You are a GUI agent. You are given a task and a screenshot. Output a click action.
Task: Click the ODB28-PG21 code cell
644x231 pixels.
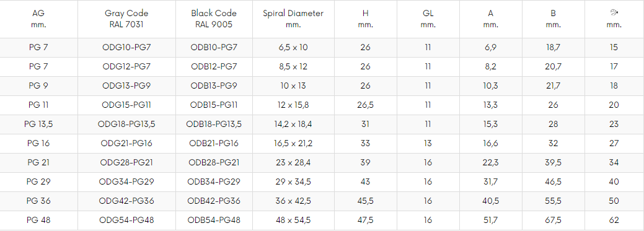pyautogui.click(x=214, y=162)
